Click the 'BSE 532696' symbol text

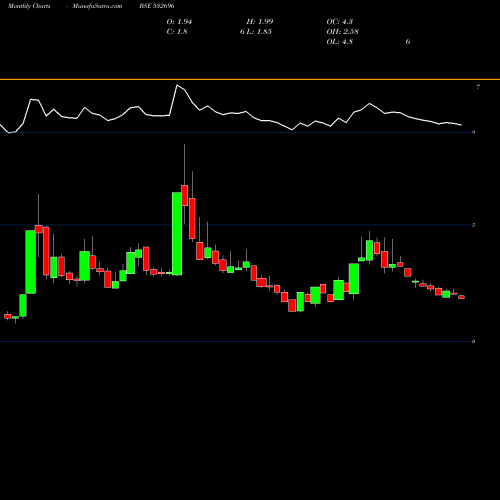(x=157, y=6)
